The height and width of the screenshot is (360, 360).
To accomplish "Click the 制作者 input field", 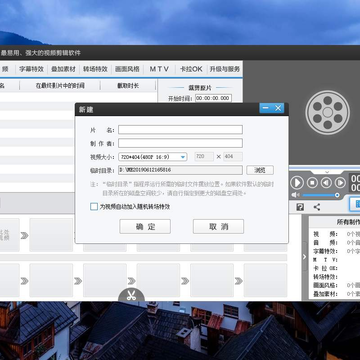I will pos(180,143).
